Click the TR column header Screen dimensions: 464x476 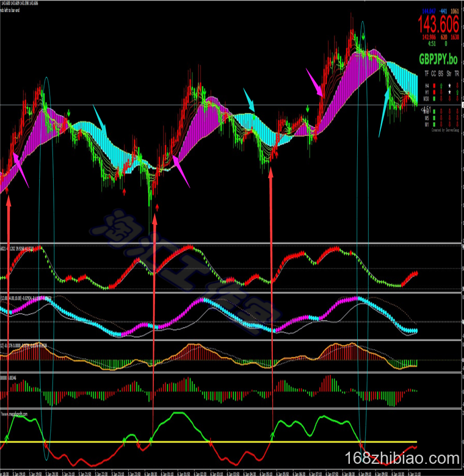pyautogui.click(x=457, y=73)
